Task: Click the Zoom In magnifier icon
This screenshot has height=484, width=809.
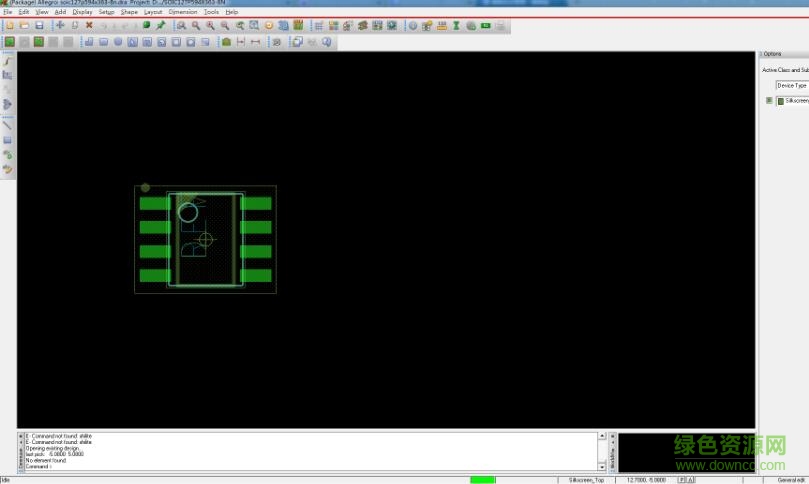Action: tap(211, 25)
